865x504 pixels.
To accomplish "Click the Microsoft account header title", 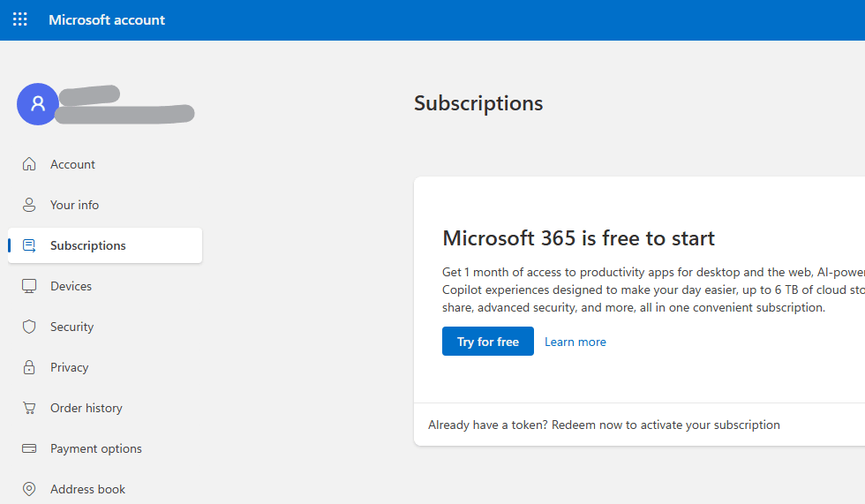I will 107,19.
